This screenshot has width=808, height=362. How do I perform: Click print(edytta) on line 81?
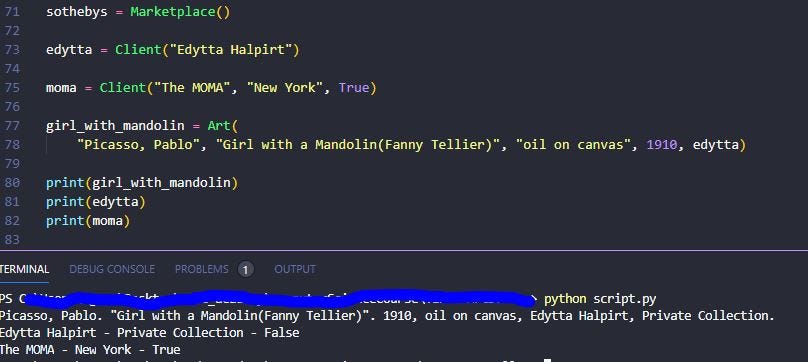[96, 202]
